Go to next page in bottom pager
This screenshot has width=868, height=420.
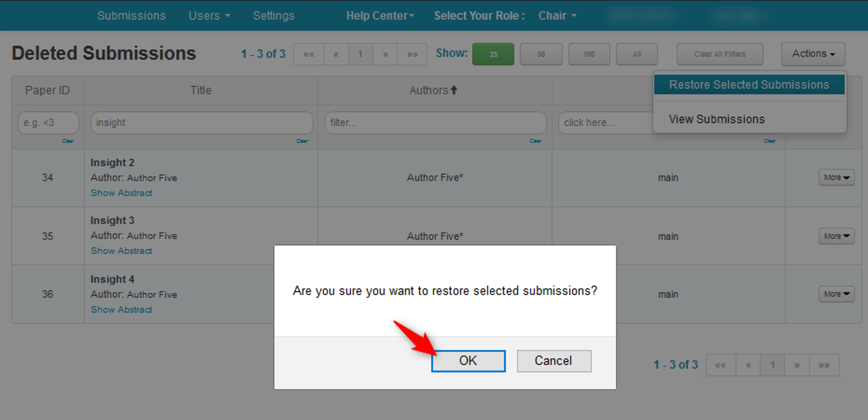pyautogui.click(x=798, y=365)
